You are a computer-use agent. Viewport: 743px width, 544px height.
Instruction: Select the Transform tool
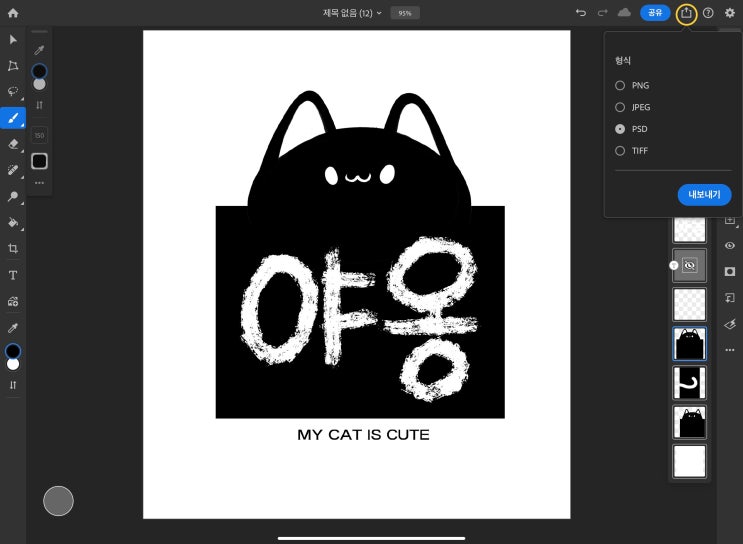pyautogui.click(x=13, y=65)
